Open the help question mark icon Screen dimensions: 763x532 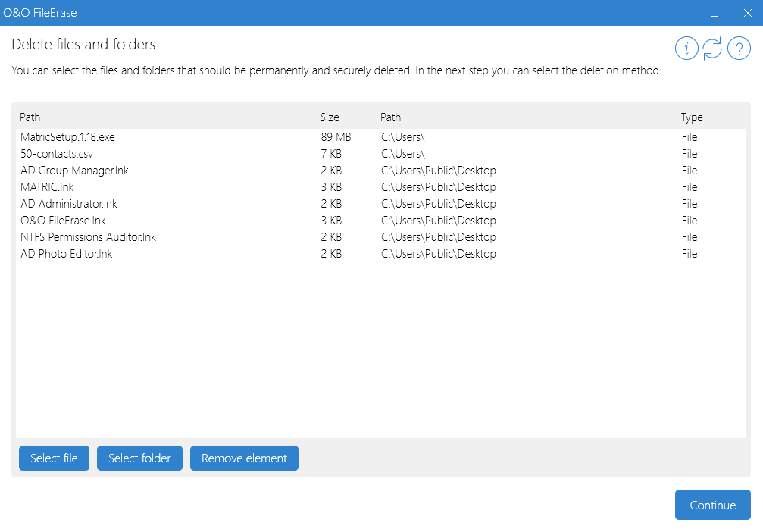pyautogui.click(x=739, y=49)
